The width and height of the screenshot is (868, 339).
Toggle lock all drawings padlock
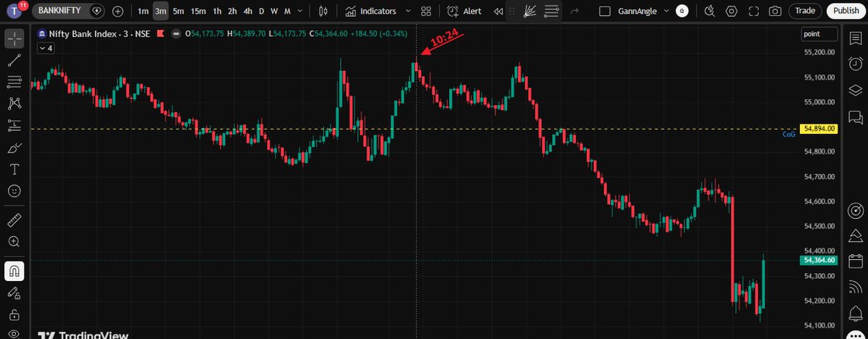[14, 315]
